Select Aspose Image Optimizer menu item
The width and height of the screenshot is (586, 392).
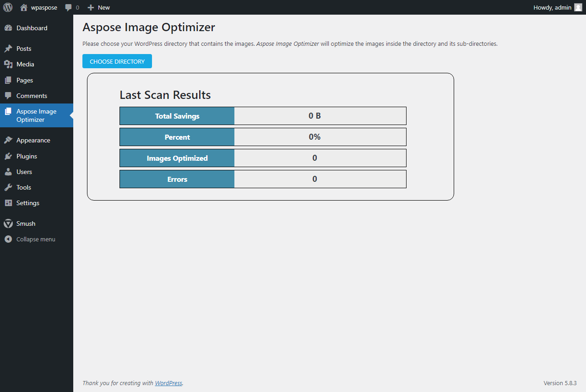pyautogui.click(x=37, y=115)
